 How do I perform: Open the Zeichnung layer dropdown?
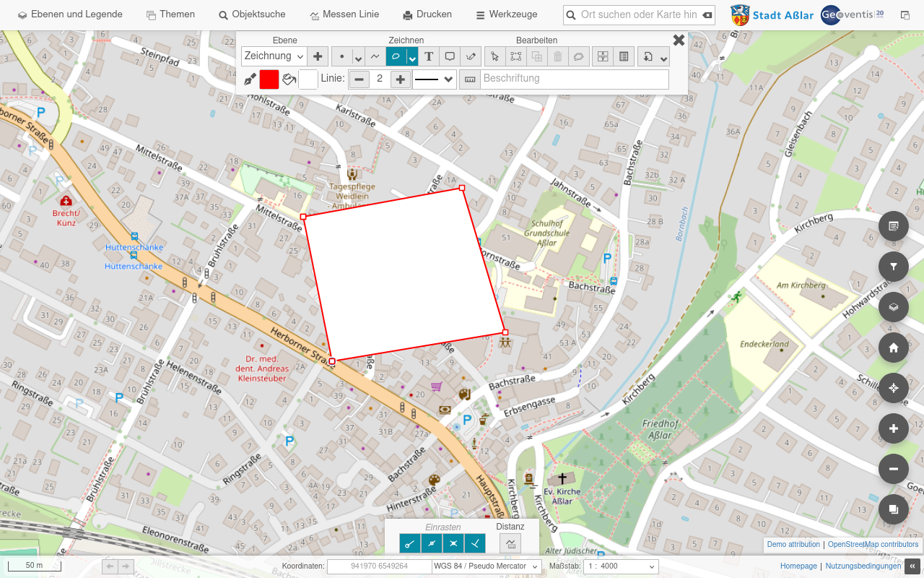point(274,56)
